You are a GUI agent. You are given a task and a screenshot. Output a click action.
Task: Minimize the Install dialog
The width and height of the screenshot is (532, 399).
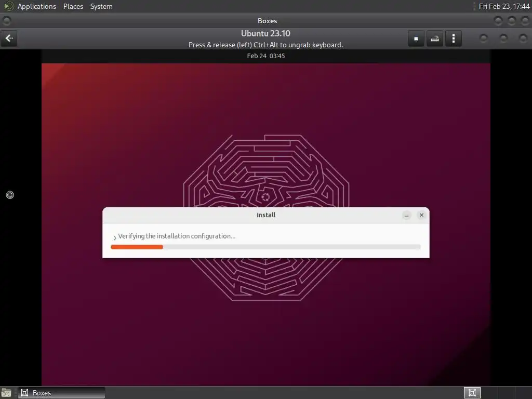(x=406, y=215)
